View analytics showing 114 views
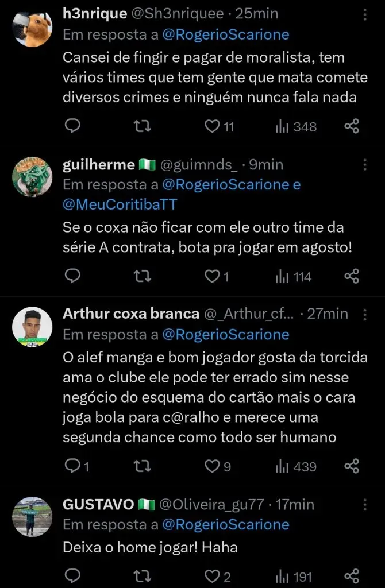This screenshot has width=385, height=588. click(x=294, y=277)
